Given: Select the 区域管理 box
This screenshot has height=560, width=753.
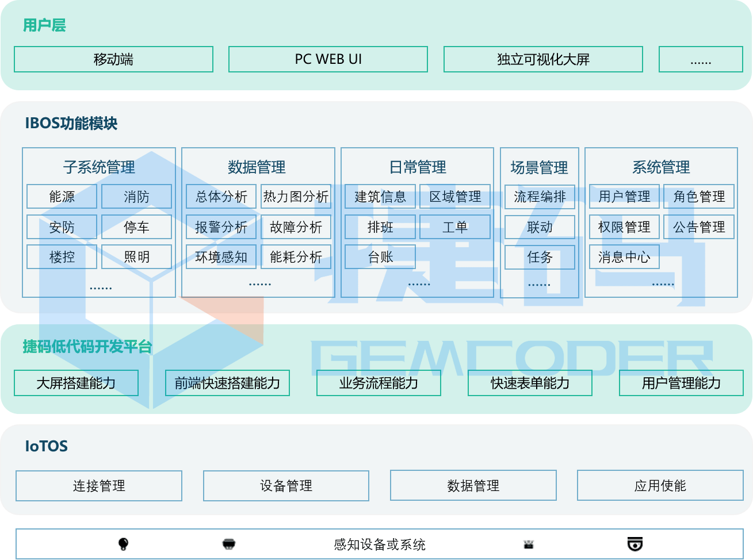Looking at the screenshot, I should click(x=455, y=197).
